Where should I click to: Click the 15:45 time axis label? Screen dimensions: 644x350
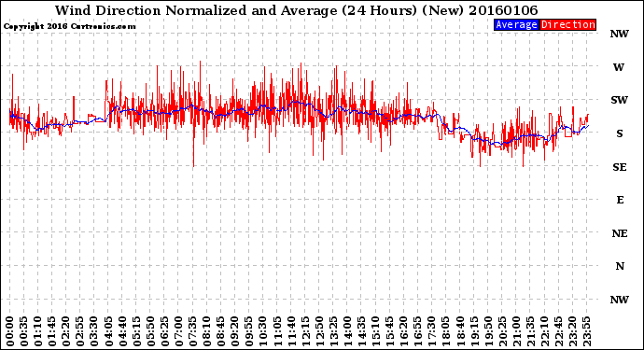pos(389,331)
